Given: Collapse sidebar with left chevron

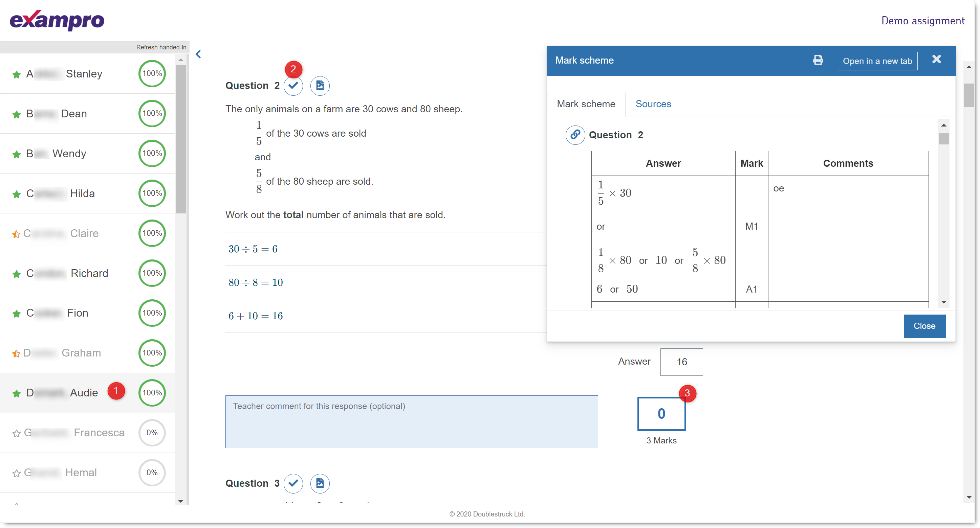Looking at the screenshot, I should coord(198,54).
